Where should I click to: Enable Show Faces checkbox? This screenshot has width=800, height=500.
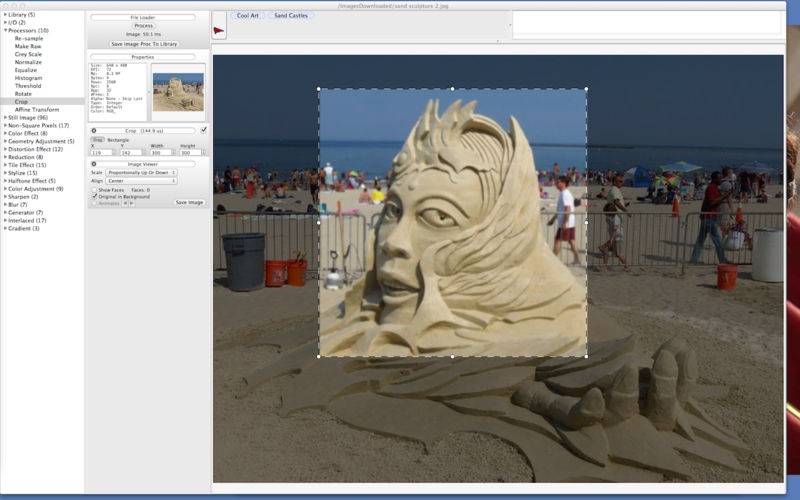point(94,190)
